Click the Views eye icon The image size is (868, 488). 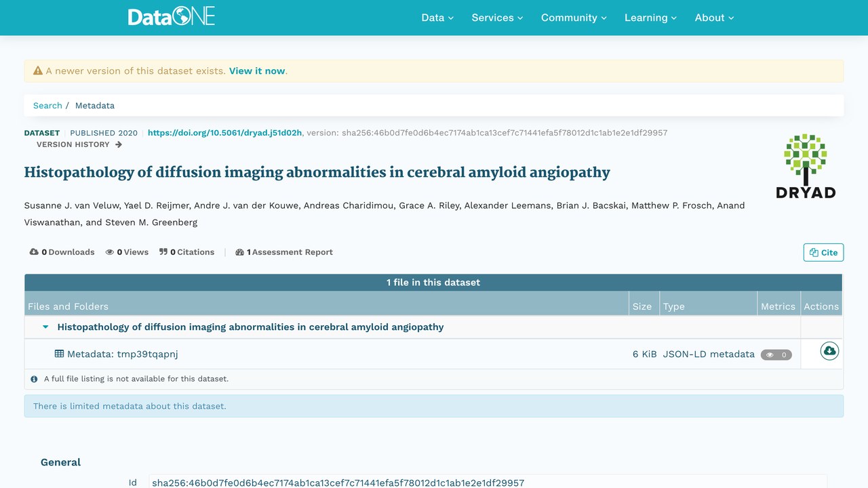(x=110, y=252)
